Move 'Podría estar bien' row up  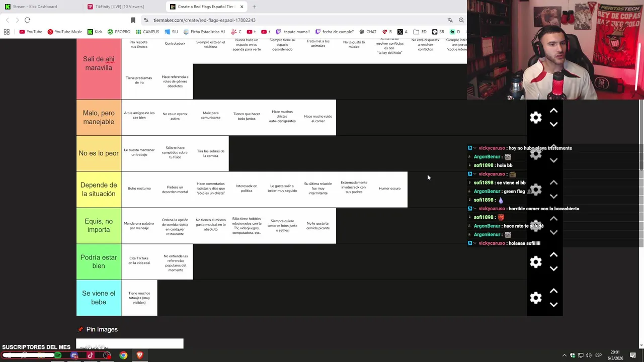tap(553, 255)
